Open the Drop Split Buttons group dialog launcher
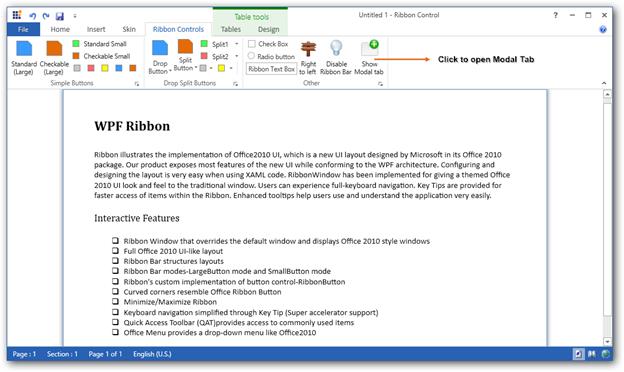Screen dimensions: 624x372 pos(236,84)
